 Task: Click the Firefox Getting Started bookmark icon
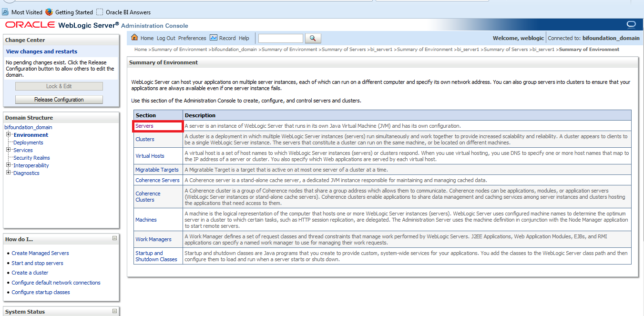[x=49, y=12]
